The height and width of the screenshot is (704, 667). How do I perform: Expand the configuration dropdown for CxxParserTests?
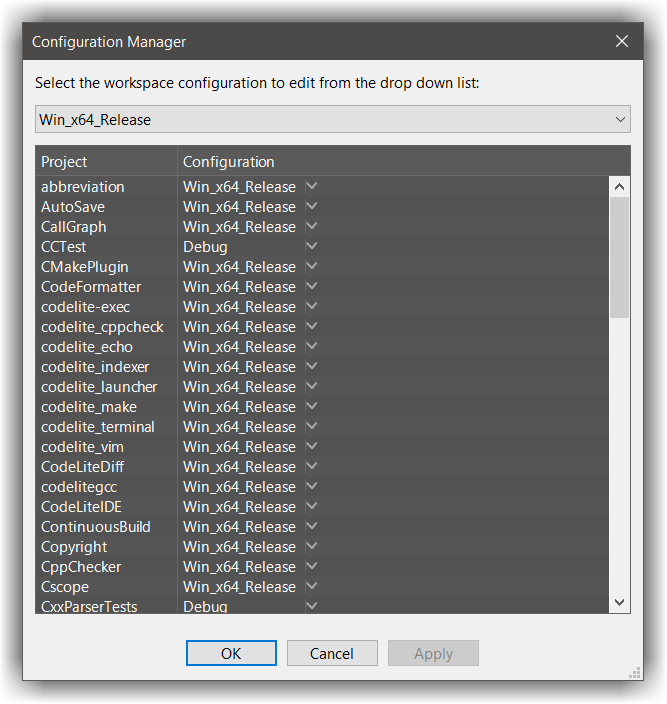pyautogui.click(x=312, y=606)
